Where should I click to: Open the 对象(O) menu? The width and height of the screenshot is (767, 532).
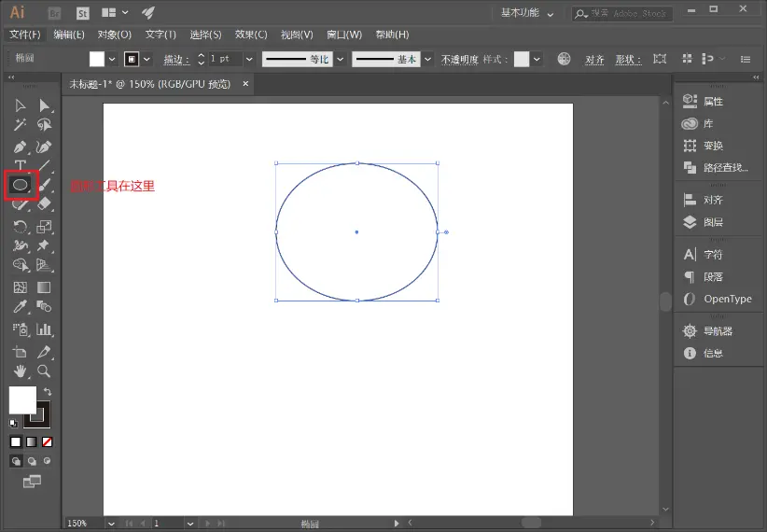(115, 35)
